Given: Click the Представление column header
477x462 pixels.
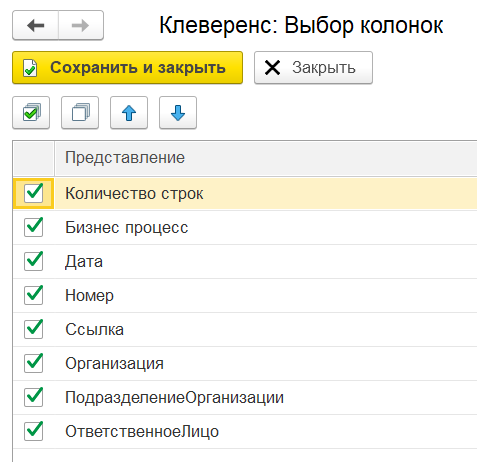Looking at the screenshot, I should click(x=266, y=158).
